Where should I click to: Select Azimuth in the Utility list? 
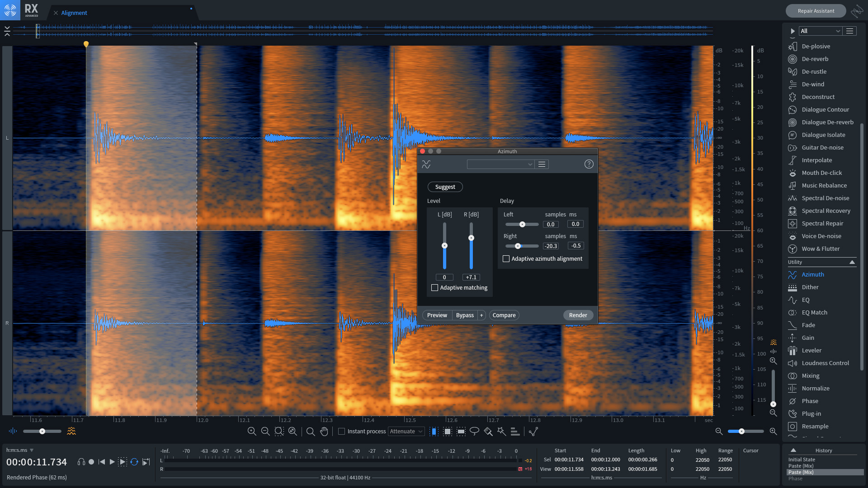coord(812,274)
